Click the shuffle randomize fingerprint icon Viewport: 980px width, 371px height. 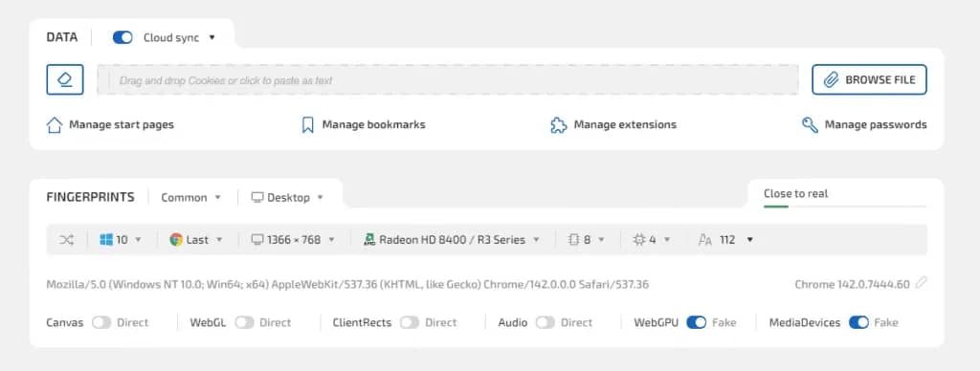coord(66,240)
